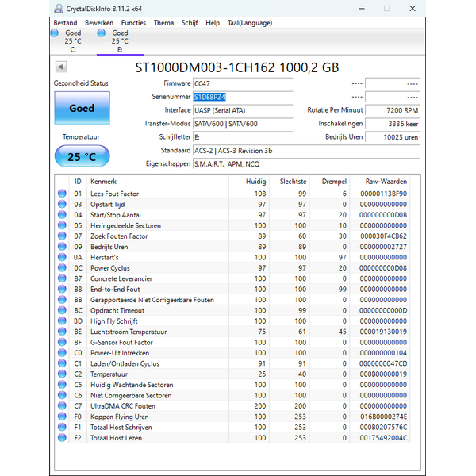This screenshot has height=476, width=476.
Task: Click status orb for Power Cyclus
Action: click(x=62, y=268)
